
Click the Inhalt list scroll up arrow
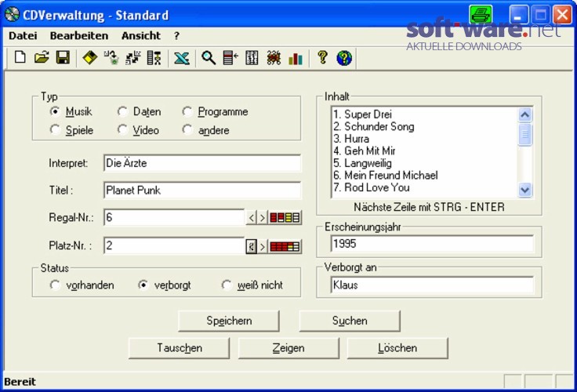click(x=525, y=114)
